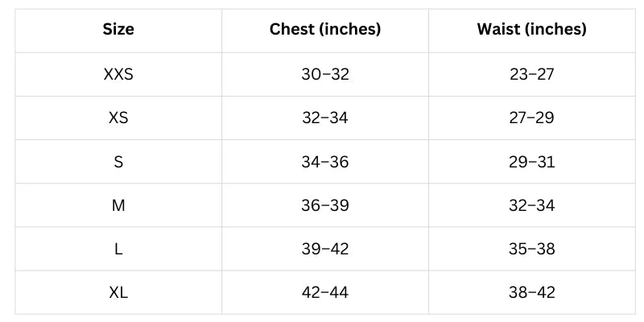This screenshot has height=322, width=644.
Task: Click the 36–39 chest measurement cell
Action: point(325,205)
